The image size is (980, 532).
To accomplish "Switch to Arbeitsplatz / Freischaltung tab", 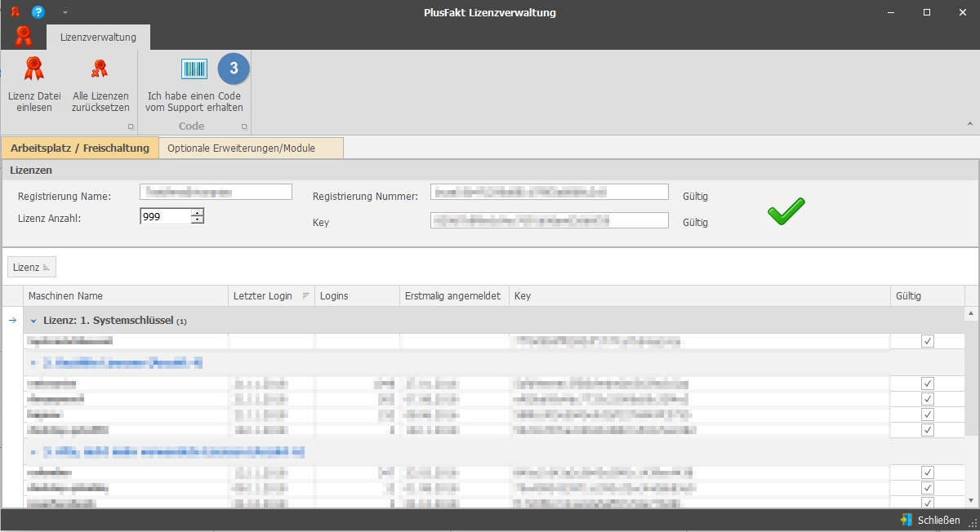I will [x=80, y=148].
